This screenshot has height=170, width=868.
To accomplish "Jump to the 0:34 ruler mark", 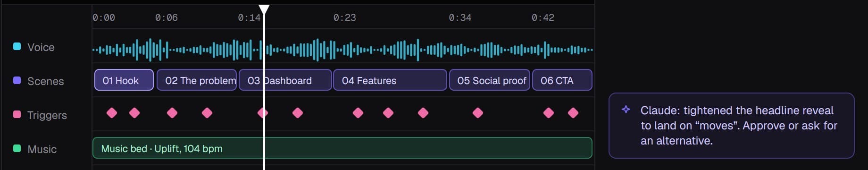I will [x=460, y=17].
